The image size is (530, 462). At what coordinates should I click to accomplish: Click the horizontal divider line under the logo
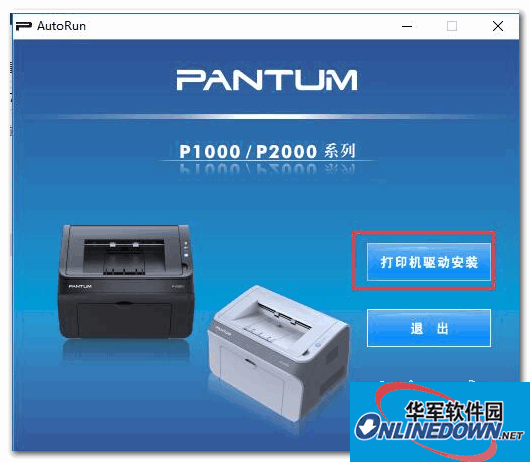267,116
